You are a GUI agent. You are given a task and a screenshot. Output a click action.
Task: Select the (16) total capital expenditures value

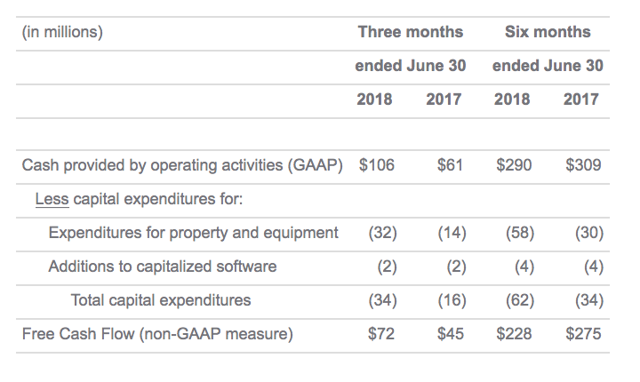[452, 300]
